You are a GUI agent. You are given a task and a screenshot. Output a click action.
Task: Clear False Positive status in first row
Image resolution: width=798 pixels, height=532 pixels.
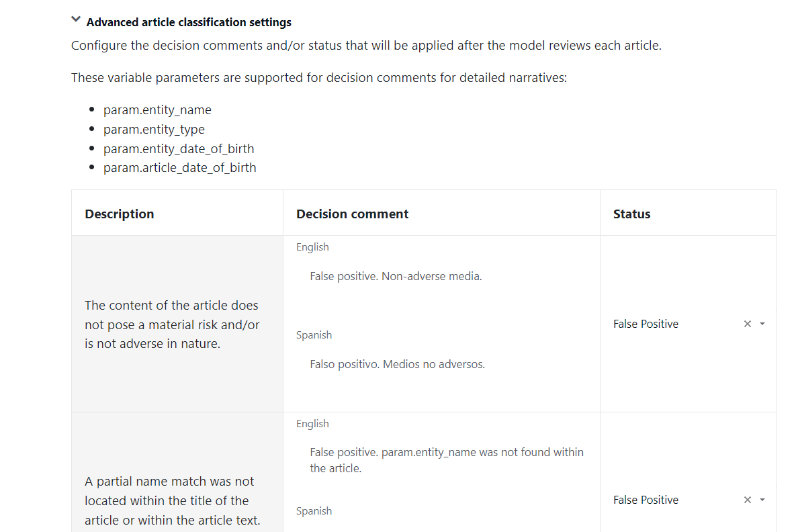pos(747,324)
